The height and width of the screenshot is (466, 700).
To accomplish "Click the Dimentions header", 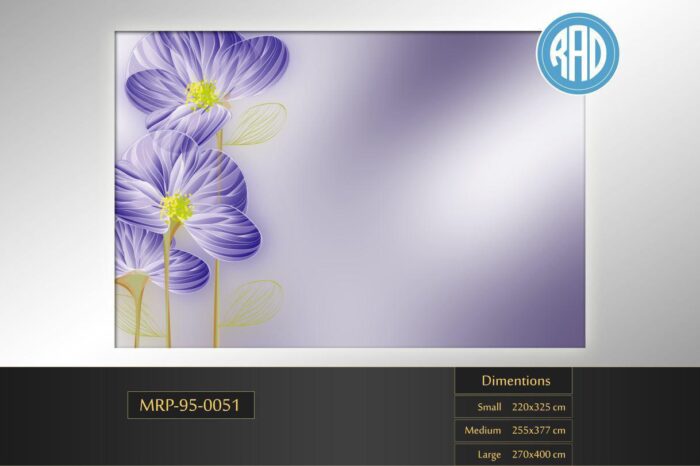I will coord(513,380).
